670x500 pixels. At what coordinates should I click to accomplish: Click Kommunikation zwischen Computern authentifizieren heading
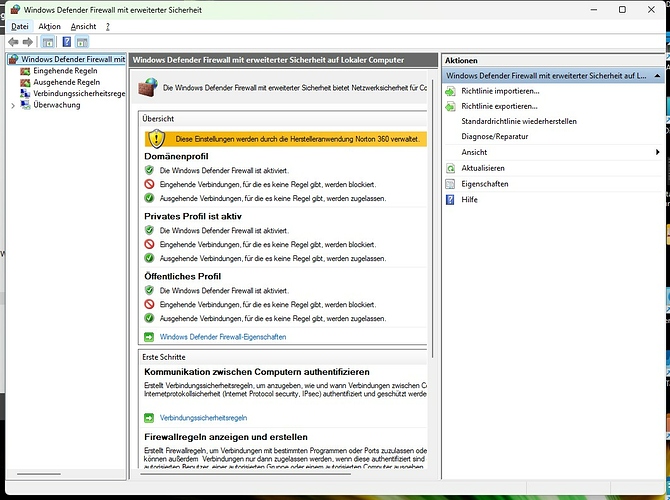click(x=257, y=372)
